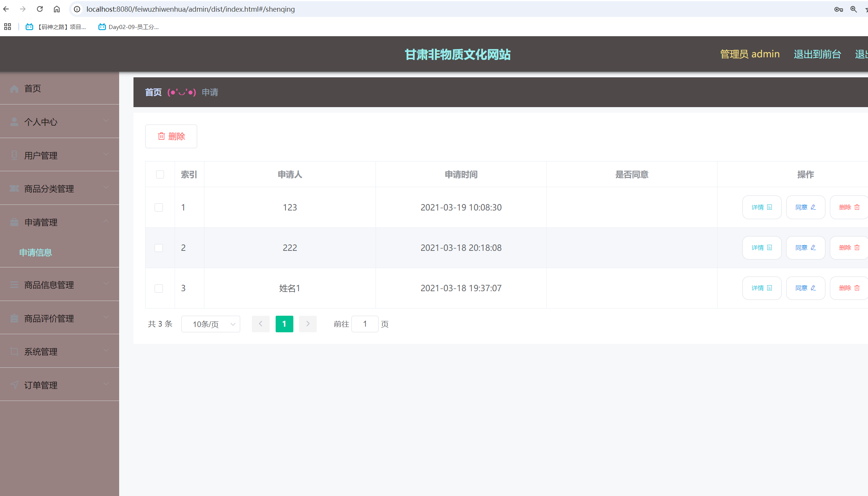Open the 首页 breadcrumb link
868x496 pixels.
pyautogui.click(x=153, y=92)
